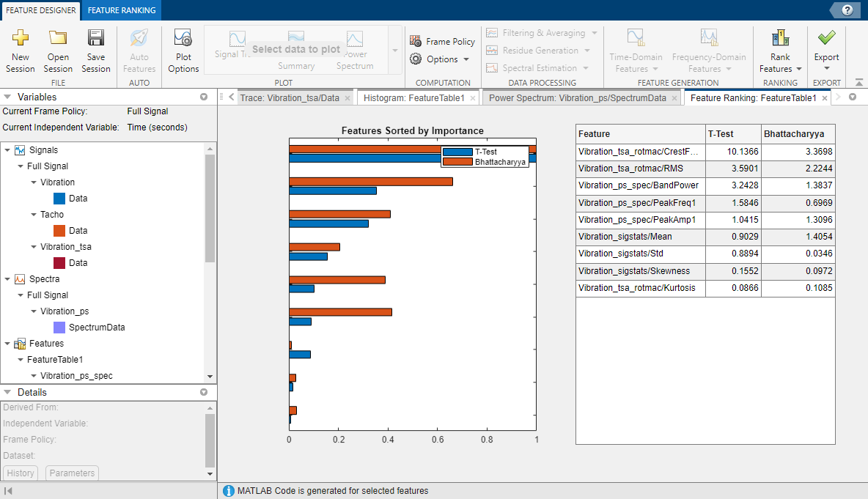Viewport: 868px width, 499px height.
Task: Click the Parameters button in Details
Action: tap(72, 473)
